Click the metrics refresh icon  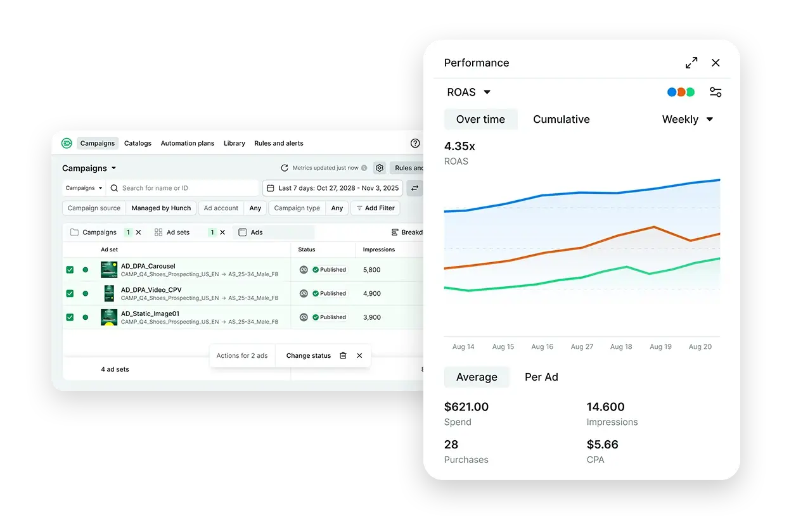285,168
